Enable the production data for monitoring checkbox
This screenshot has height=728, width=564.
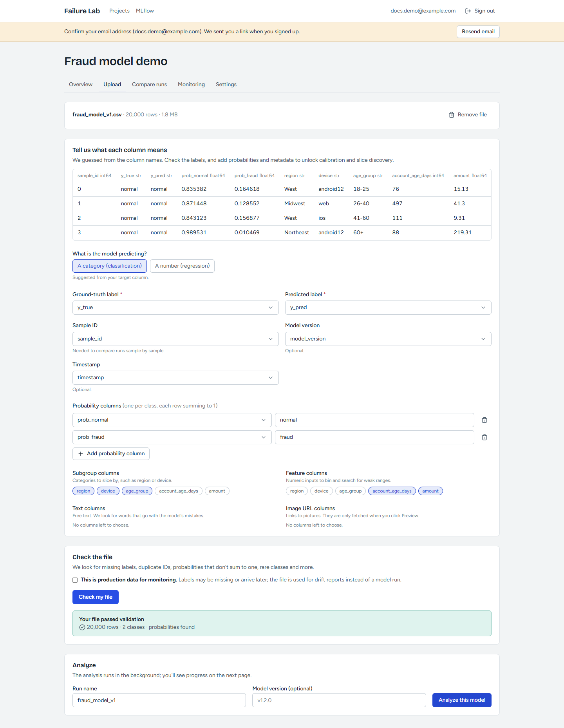[75, 580]
